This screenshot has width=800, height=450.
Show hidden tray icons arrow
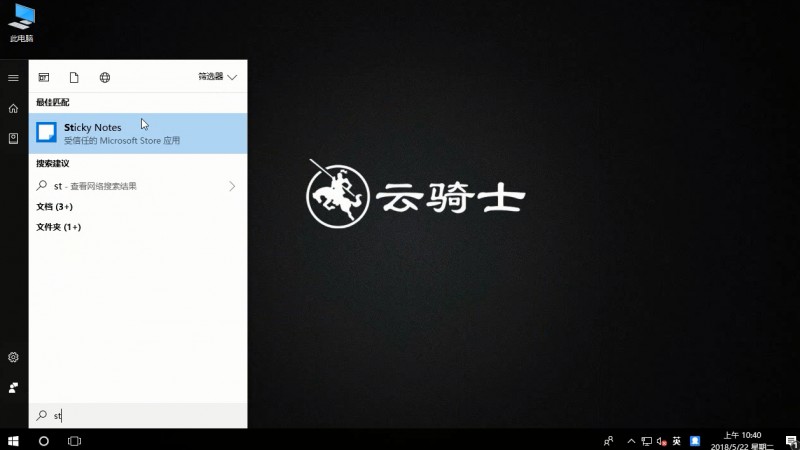(631, 441)
